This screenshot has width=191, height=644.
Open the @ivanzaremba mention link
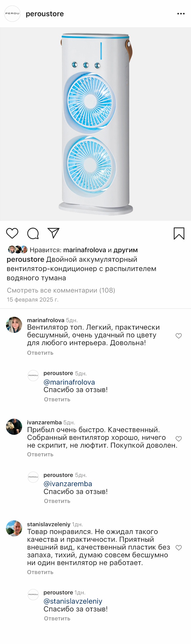pyautogui.click(x=68, y=484)
